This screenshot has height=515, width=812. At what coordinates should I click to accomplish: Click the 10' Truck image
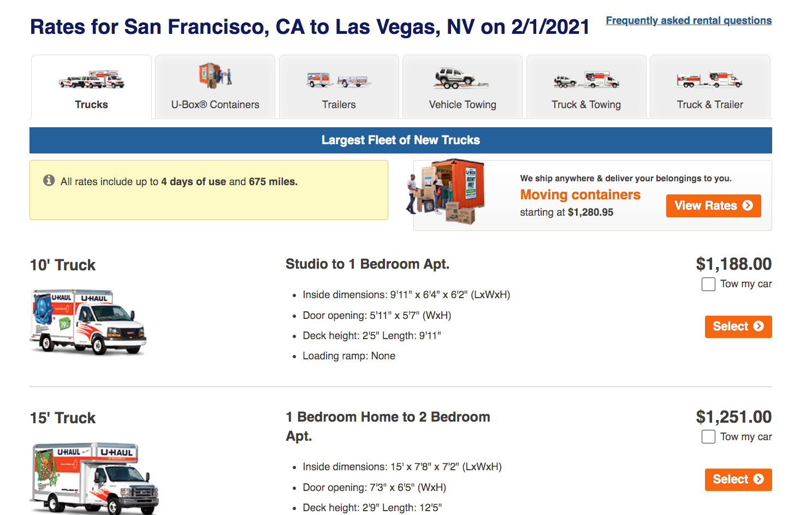pyautogui.click(x=88, y=322)
